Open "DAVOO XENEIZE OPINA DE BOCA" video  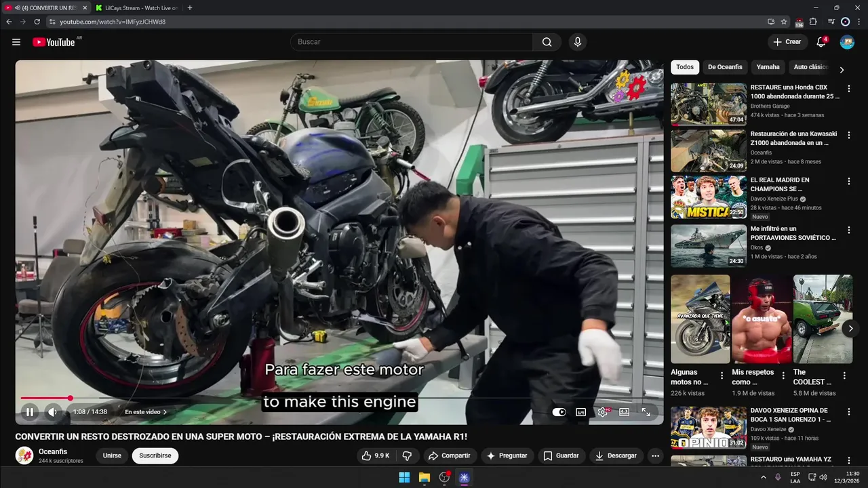tap(709, 428)
